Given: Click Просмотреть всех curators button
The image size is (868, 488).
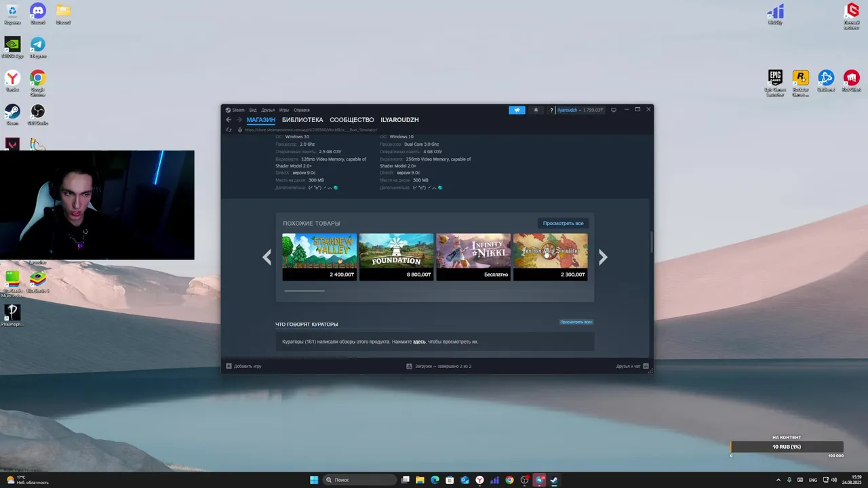Looking at the screenshot, I should tap(576, 322).
